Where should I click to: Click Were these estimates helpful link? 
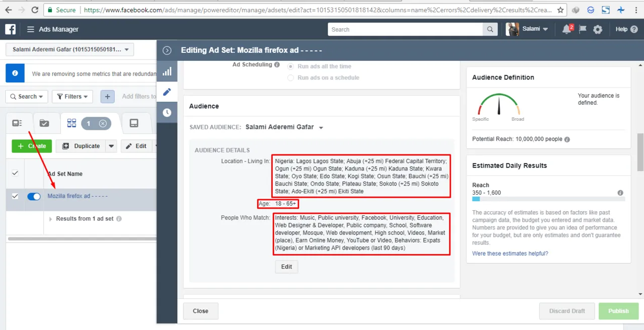coord(510,254)
